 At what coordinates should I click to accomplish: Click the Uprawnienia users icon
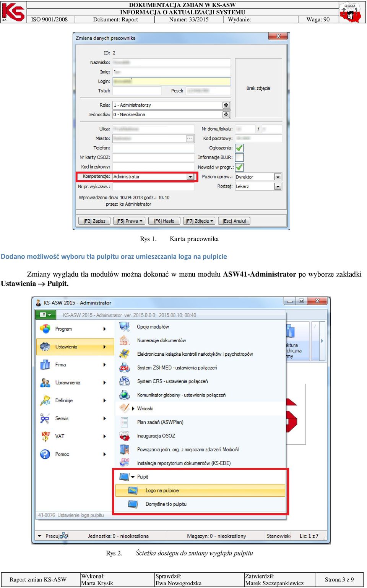tap(45, 382)
